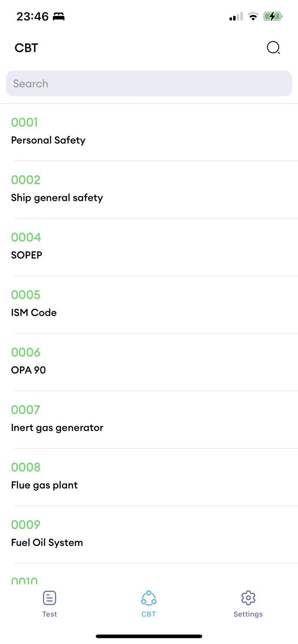Open the search magnifier icon
The width and height of the screenshot is (298, 644).
tap(273, 48)
